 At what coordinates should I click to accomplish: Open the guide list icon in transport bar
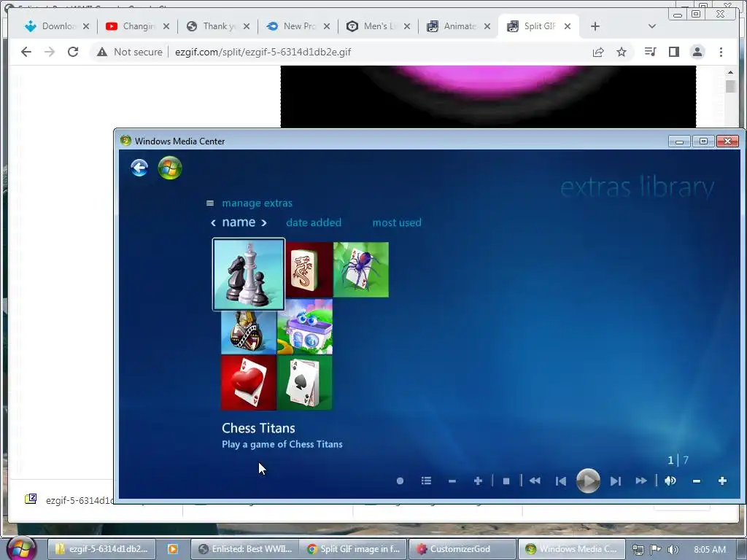[426, 481]
